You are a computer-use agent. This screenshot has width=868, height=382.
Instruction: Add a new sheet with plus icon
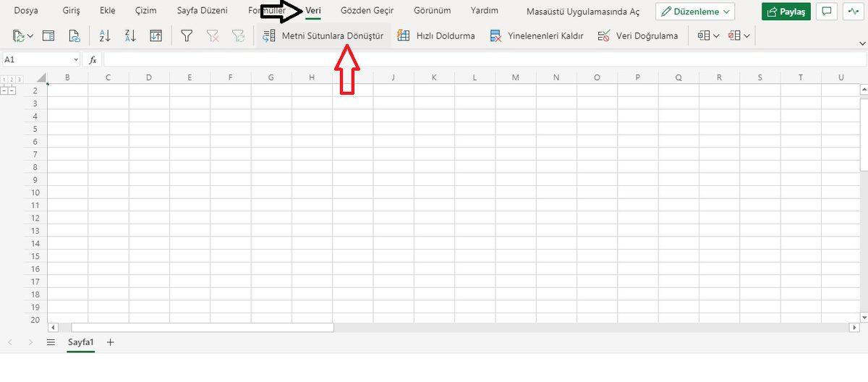(x=110, y=342)
